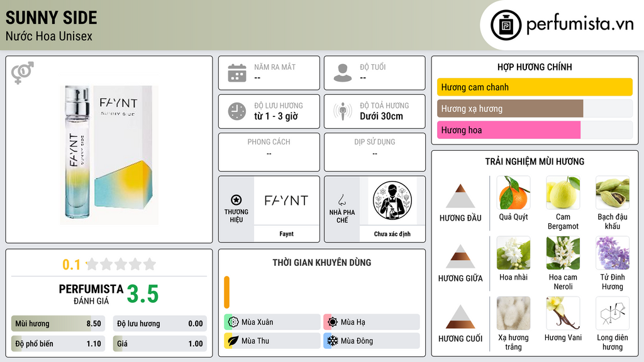Click the Hương đầu pyramid icon
644x362 pixels.
(460, 196)
